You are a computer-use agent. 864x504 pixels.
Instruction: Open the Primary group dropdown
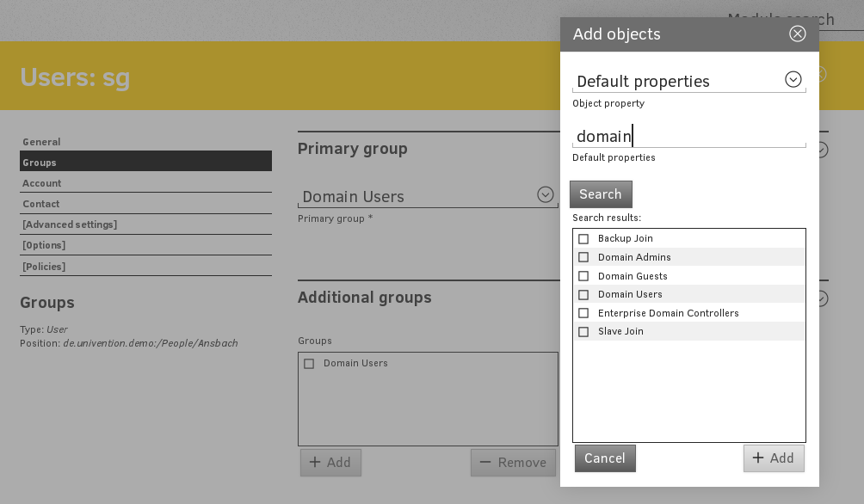(545, 195)
